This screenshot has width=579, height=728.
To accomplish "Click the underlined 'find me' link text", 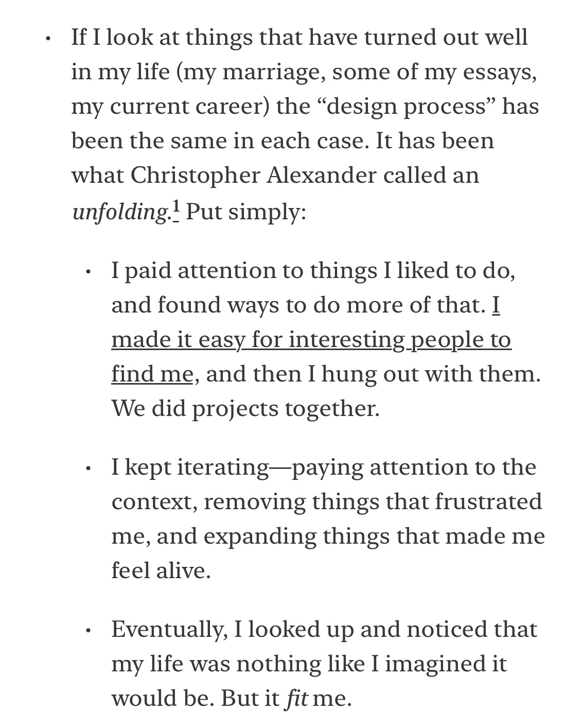I will (152, 374).
